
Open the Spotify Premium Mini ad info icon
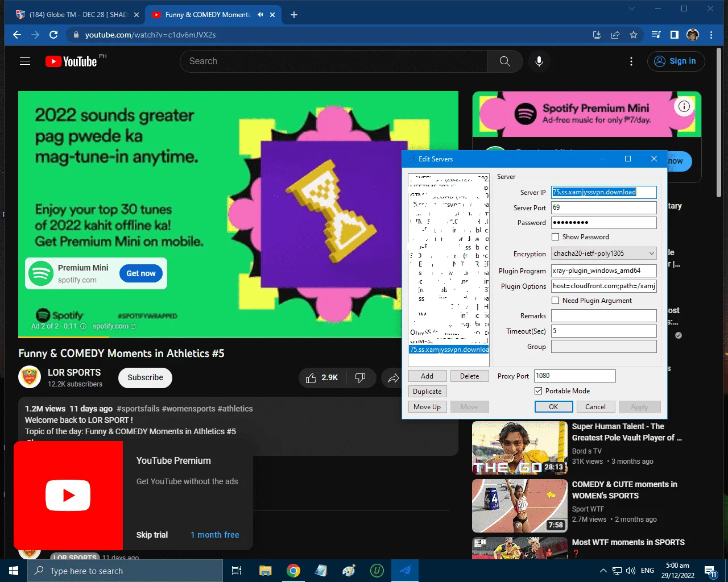[684, 106]
